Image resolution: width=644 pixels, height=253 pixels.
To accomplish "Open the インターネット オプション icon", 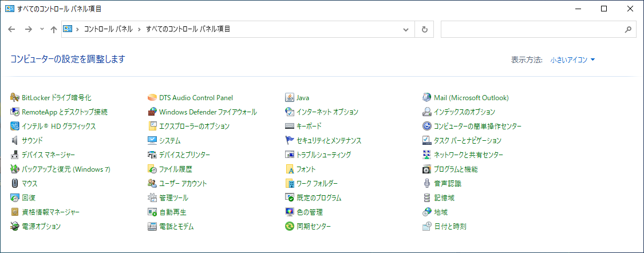I will coord(290,112).
